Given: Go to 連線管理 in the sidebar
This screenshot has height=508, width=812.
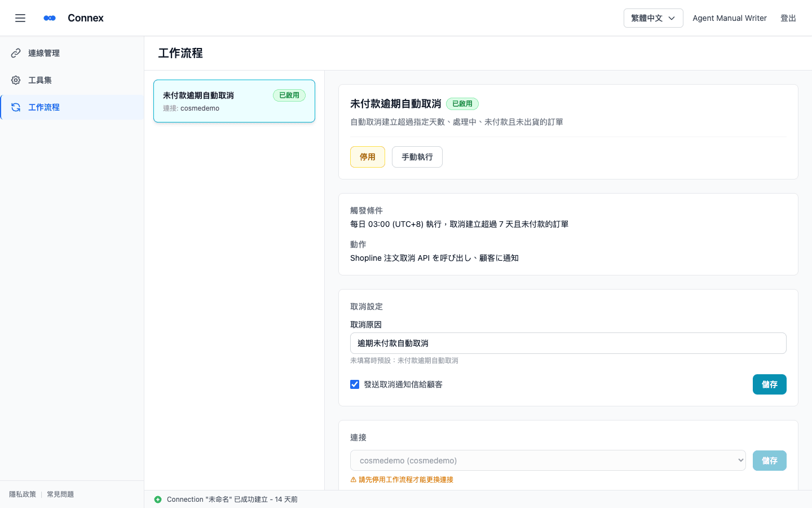Looking at the screenshot, I should coord(72,53).
